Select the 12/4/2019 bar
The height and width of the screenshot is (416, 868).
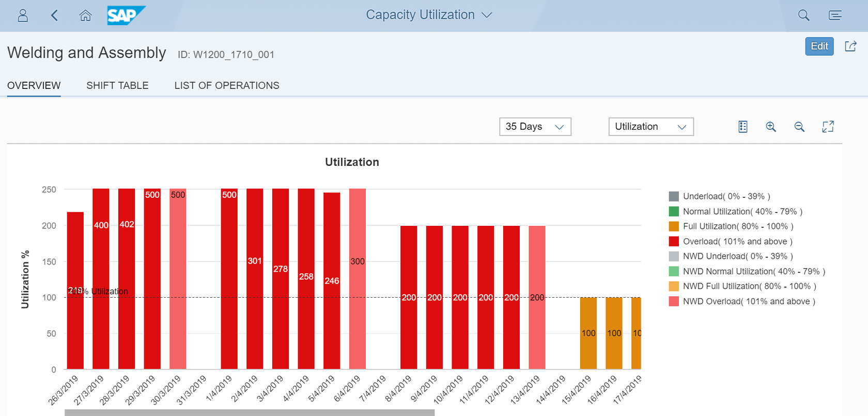pyautogui.click(x=512, y=297)
